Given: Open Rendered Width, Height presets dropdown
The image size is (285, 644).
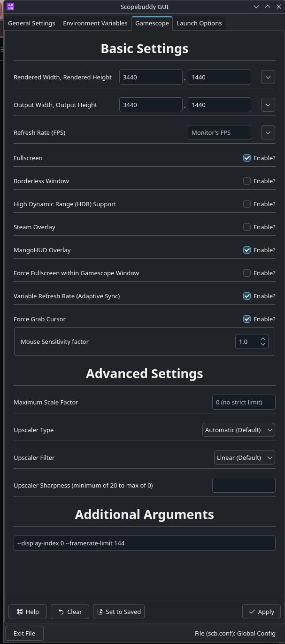Looking at the screenshot, I should coord(268,77).
